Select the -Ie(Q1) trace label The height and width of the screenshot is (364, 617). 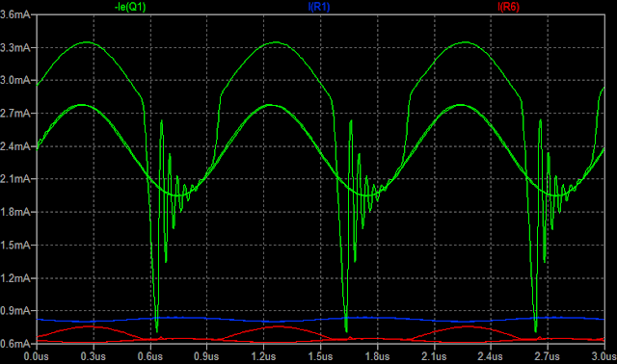[130, 7]
